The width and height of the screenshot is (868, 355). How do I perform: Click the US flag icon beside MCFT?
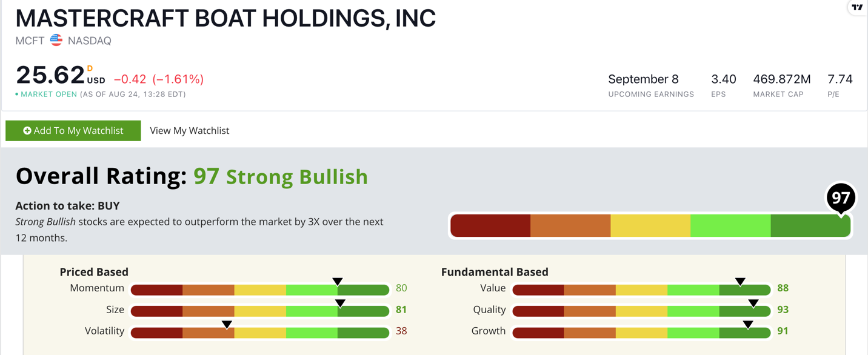(56, 41)
